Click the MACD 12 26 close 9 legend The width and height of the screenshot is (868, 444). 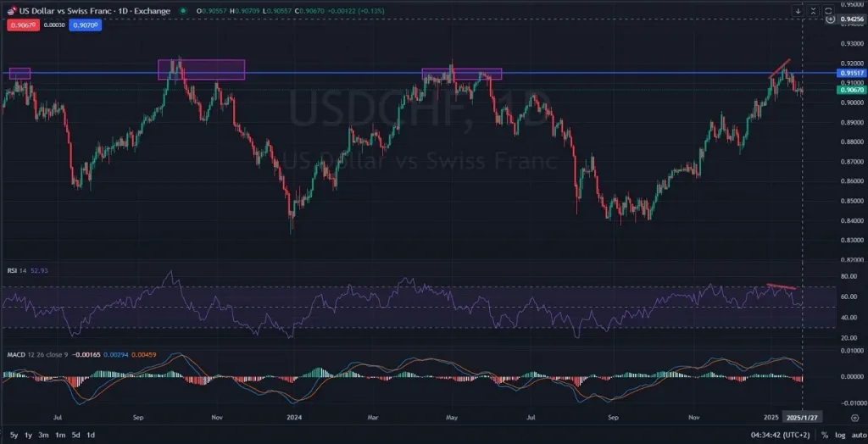click(x=37, y=353)
